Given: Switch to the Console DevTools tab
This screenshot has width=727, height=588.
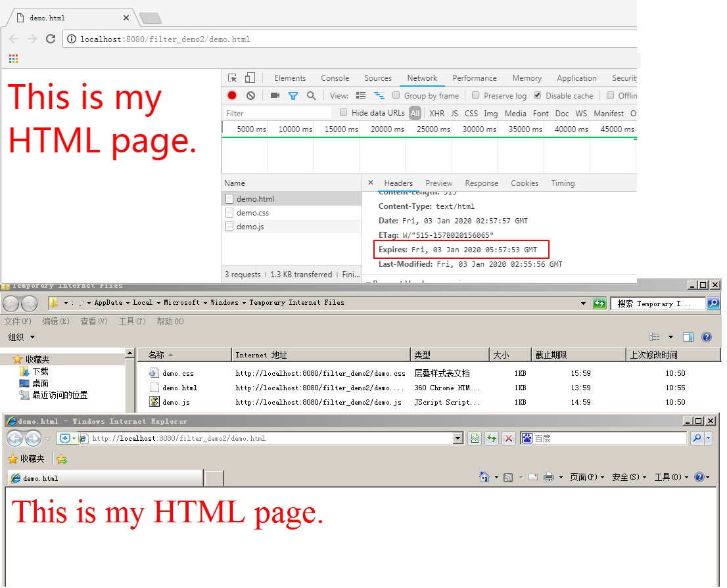Looking at the screenshot, I should [x=335, y=78].
